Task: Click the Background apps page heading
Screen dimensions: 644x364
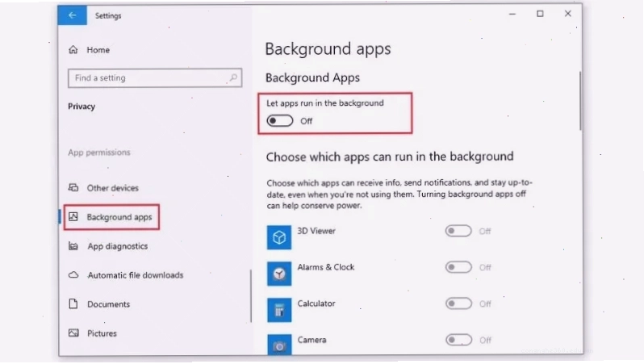Action: (328, 49)
